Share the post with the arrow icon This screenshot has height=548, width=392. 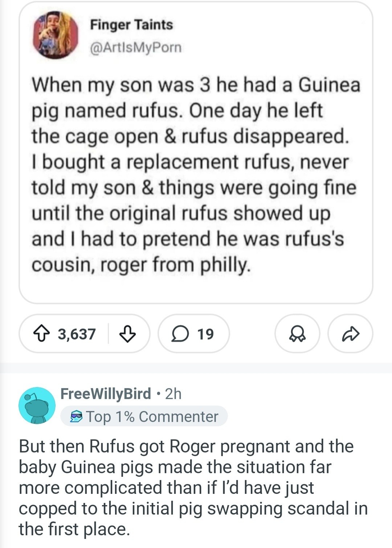pos(350,334)
